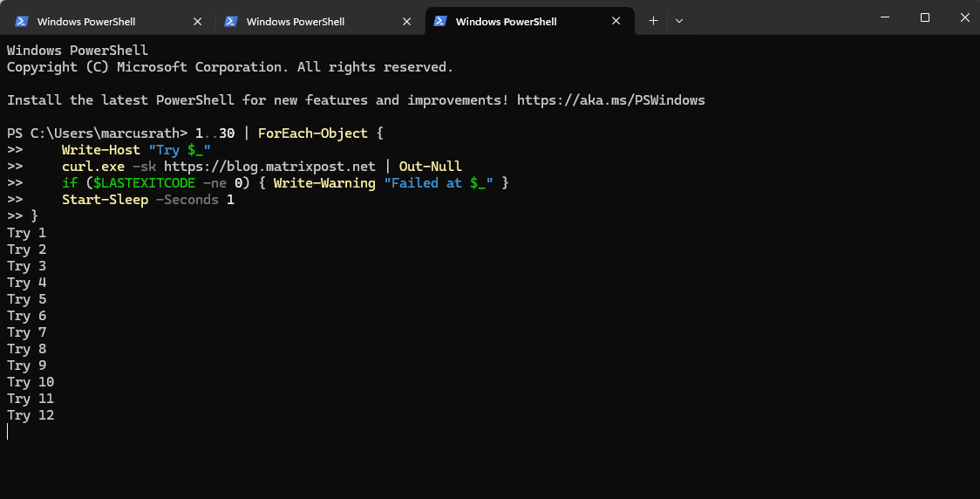Image resolution: width=980 pixels, height=499 pixels.
Task: Switch to the first Windows PowerShell tab
Action: pyautogui.click(x=86, y=21)
